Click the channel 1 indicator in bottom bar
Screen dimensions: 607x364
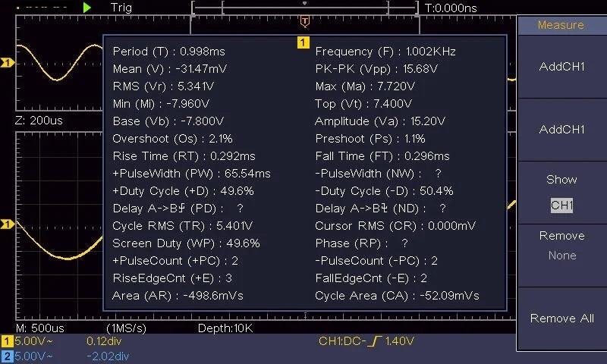click(x=7, y=341)
